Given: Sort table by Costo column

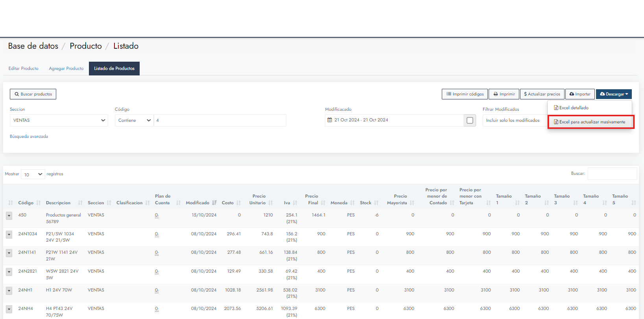Looking at the screenshot, I should pyautogui.click(x=231, y=203).
